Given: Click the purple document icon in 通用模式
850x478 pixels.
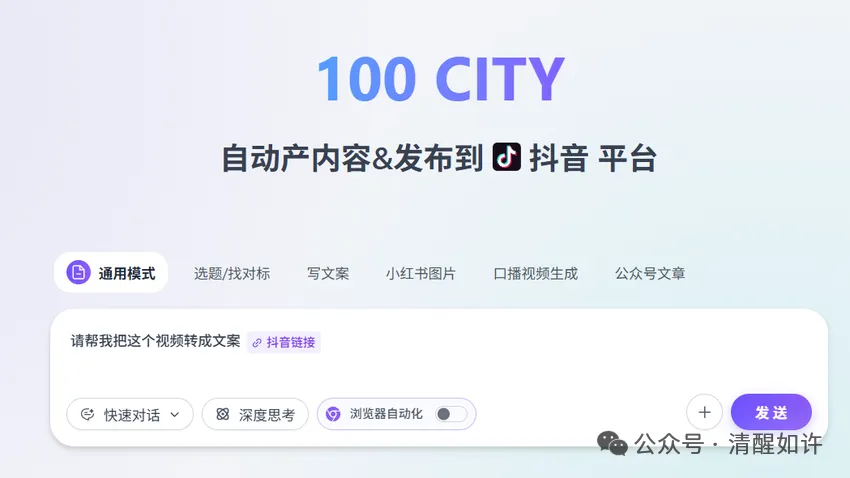Looking at the screenshot, I should [x=79, y=272].
